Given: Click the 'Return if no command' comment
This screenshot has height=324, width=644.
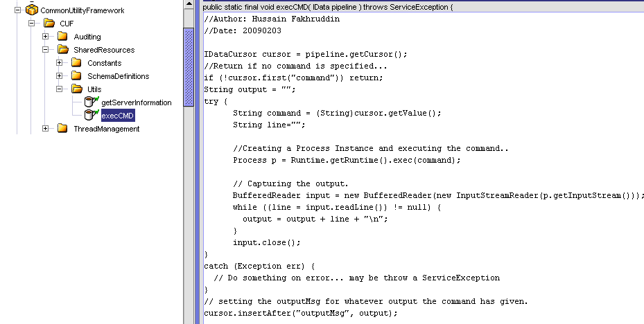Looking at the screenshot, I should (296, 66).
